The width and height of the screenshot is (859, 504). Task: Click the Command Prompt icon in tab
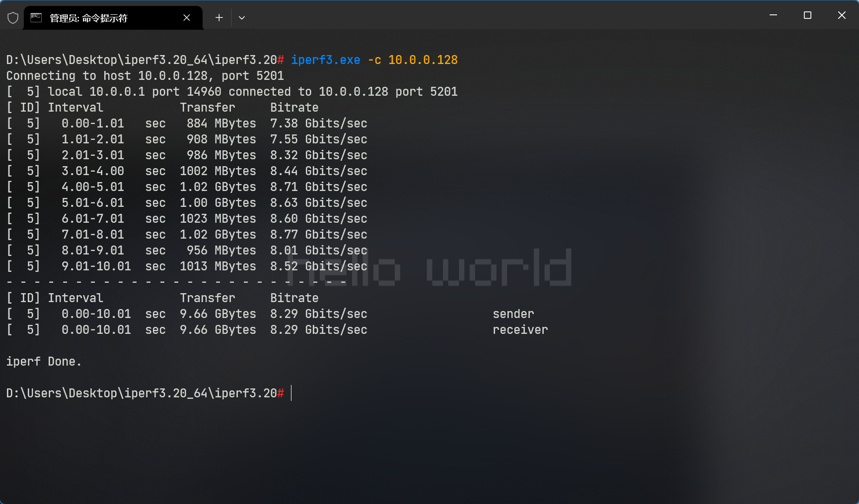point(36,18)
